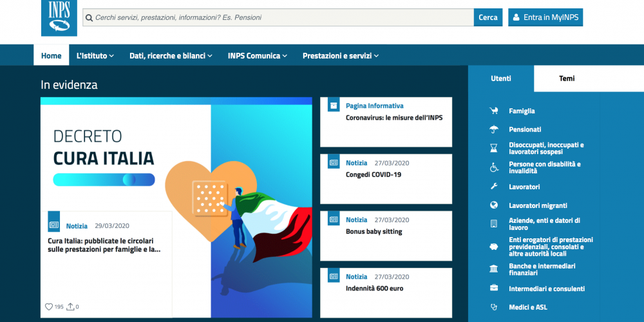The width and height of the screenshot is (644, 322).
Task: Open the Bonus baby sitting news
Action: tap(374, 232)
